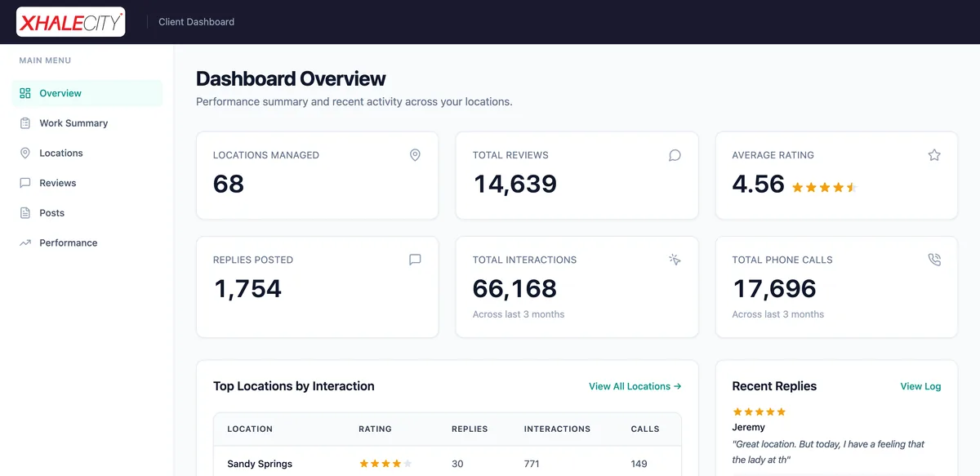Click the pin icon on Locations Managed card
The image size is (980, 476).
[x=415, y=155]
